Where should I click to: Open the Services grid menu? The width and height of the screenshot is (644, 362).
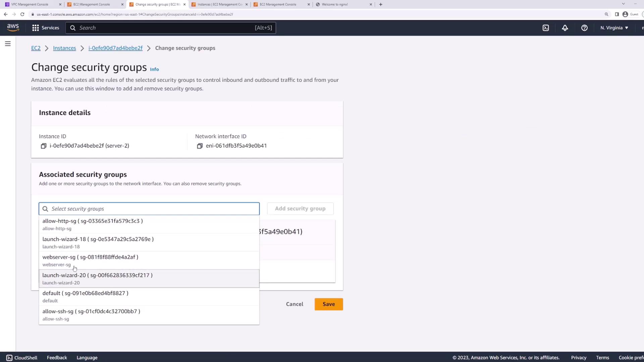coord(36,28)
